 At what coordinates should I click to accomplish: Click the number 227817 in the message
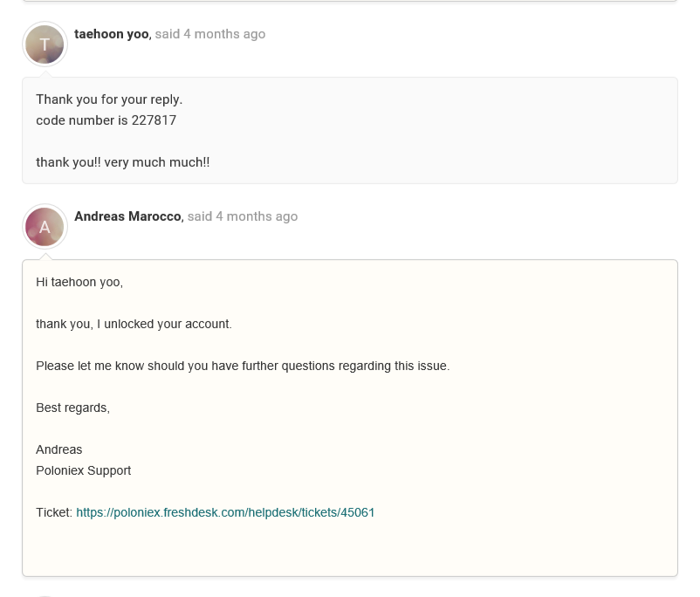154,120
